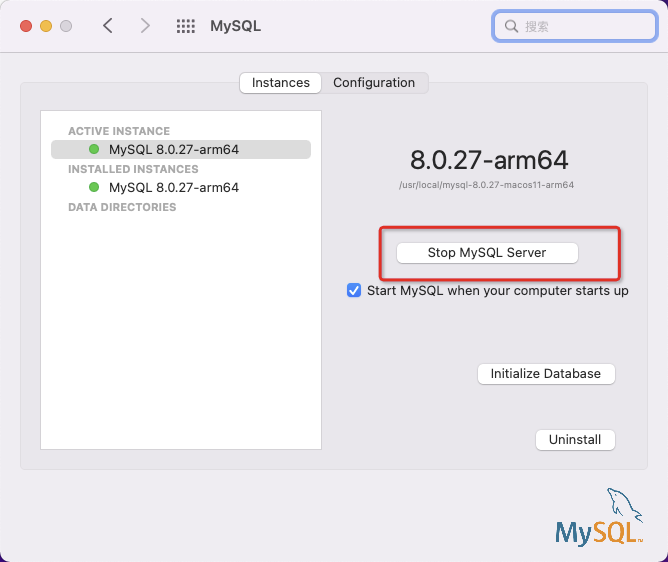Click the ACTIVE INSTANCE header
Screen dimensions: 668x562
pos(119,131)
